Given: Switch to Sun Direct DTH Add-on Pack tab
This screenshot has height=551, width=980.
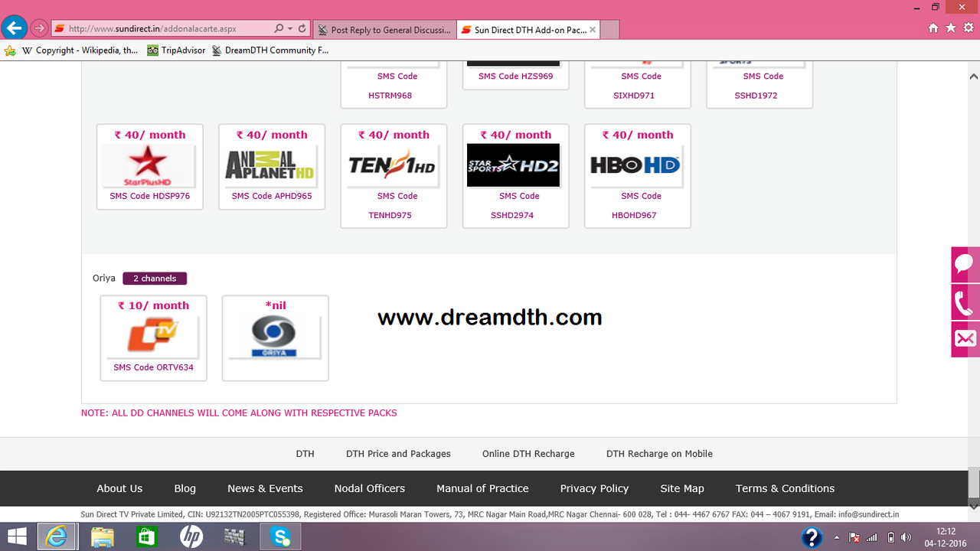Looking at the screenshot, I should pyautogui.click(x=528, y=30).
